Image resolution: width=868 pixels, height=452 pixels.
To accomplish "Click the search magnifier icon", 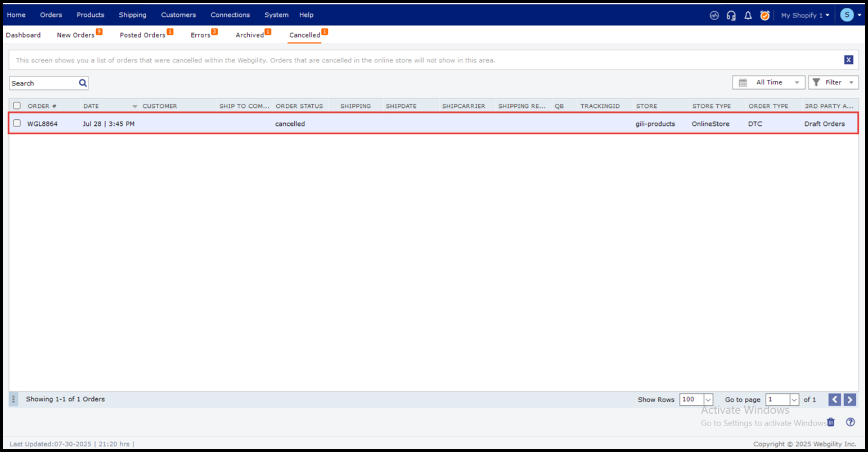I will (83, 83).
